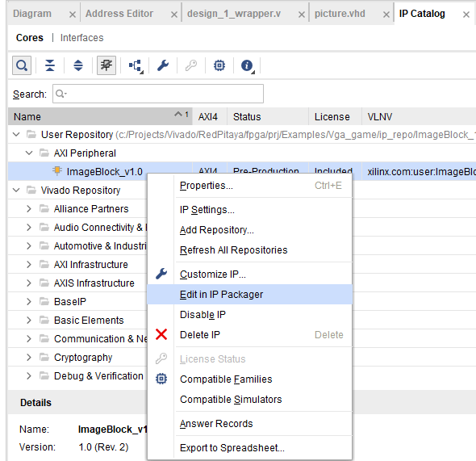The width and height of the screenshot is (476, 461).
Task: Click the Compatible Families chip toolbar icon
Action: [219, 65]
